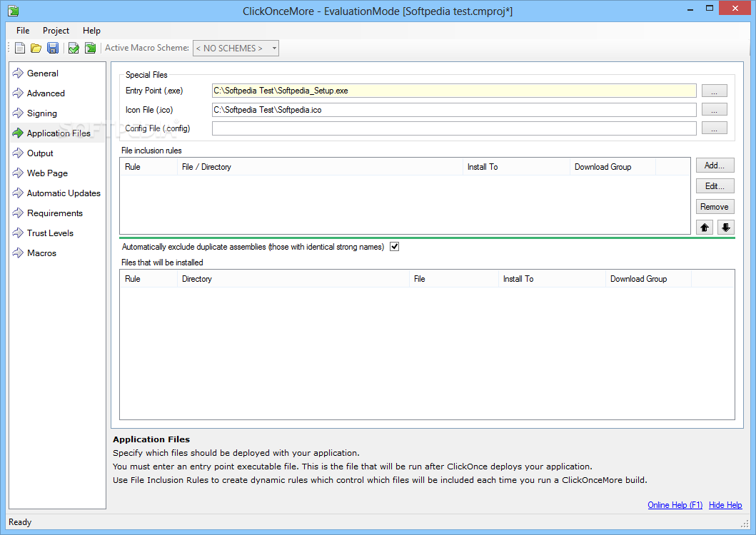Image resolution: width=756 pixels, height=535 pixels.
Task: Browse for Entry Point exe file
Action: click(x=714, y=91)
